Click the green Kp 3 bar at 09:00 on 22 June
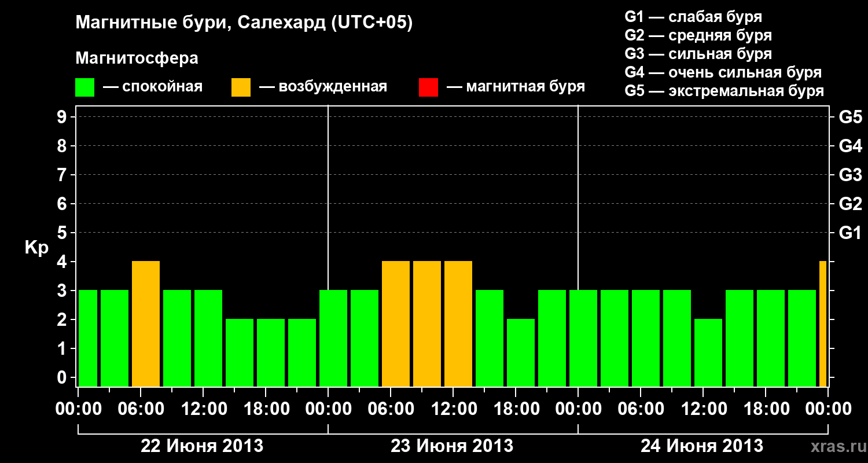868x463 pixels. [177, 339]
